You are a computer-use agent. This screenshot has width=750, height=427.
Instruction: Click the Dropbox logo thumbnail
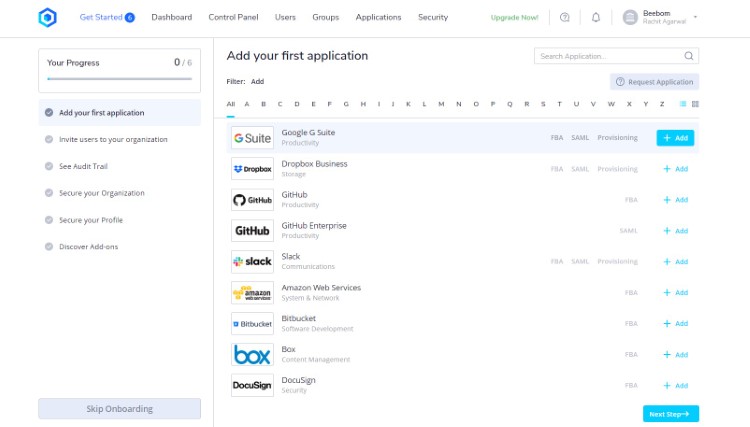point(252,169)
